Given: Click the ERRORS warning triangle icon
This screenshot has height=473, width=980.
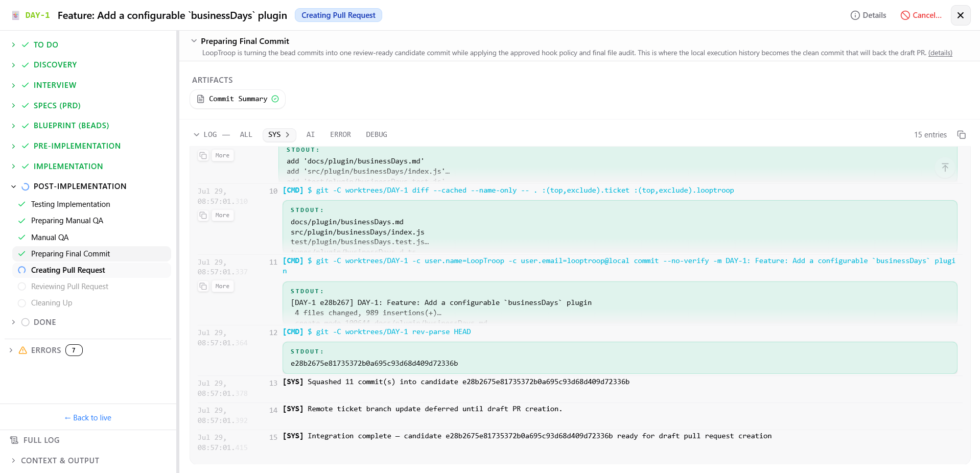Looking at the screenshot, I should point(22,350).
